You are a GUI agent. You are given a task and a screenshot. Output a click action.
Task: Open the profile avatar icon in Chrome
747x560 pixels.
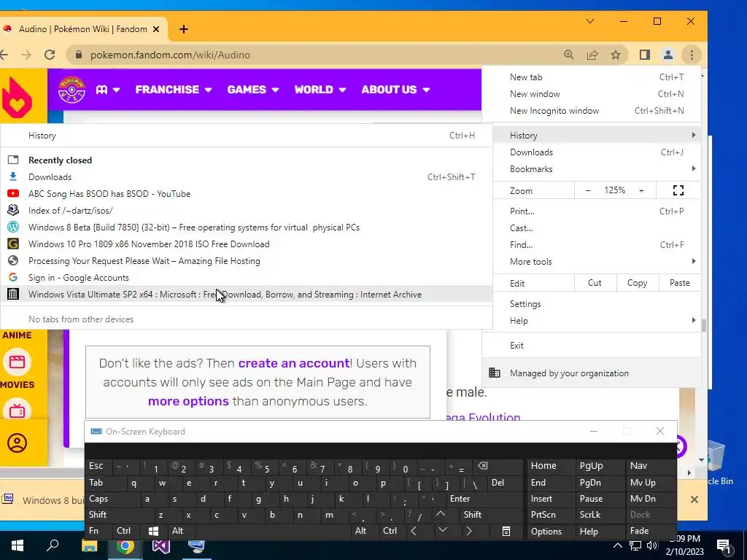point(668,55)
